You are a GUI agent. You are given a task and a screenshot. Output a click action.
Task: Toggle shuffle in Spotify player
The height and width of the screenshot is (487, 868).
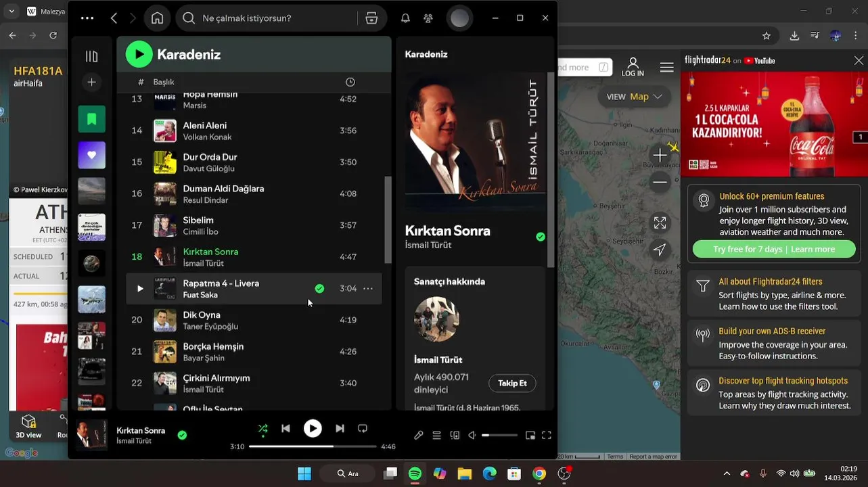pyautogui.click(x=262, y=428)
